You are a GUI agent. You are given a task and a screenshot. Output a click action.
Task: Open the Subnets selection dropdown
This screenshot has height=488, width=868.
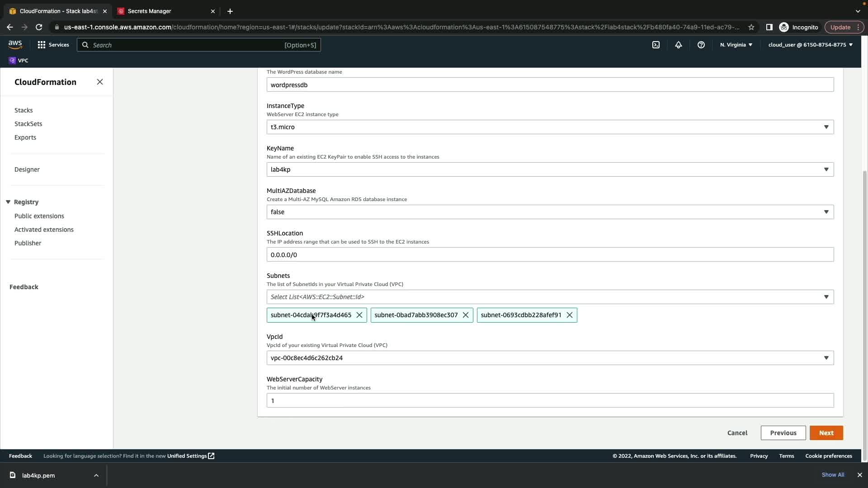(550, 297)
